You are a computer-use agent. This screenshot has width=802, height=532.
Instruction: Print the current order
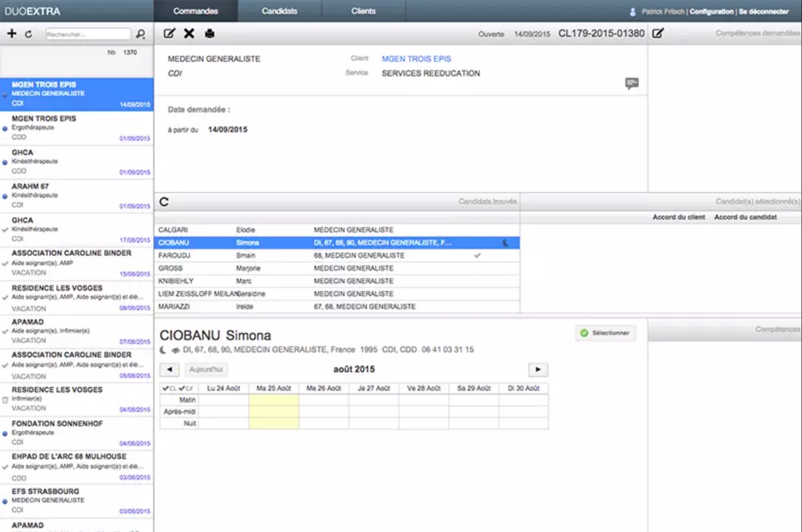coord(209,33)
